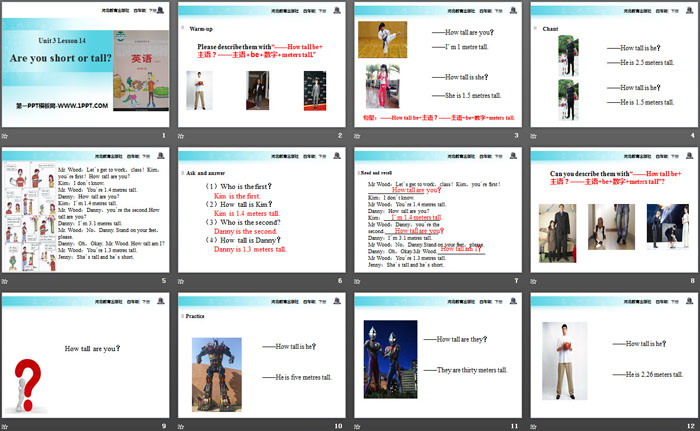Click slide number label '8'
Image resolution: width=700 pixels, height=431 pixels.
click(x=693, y=280)
